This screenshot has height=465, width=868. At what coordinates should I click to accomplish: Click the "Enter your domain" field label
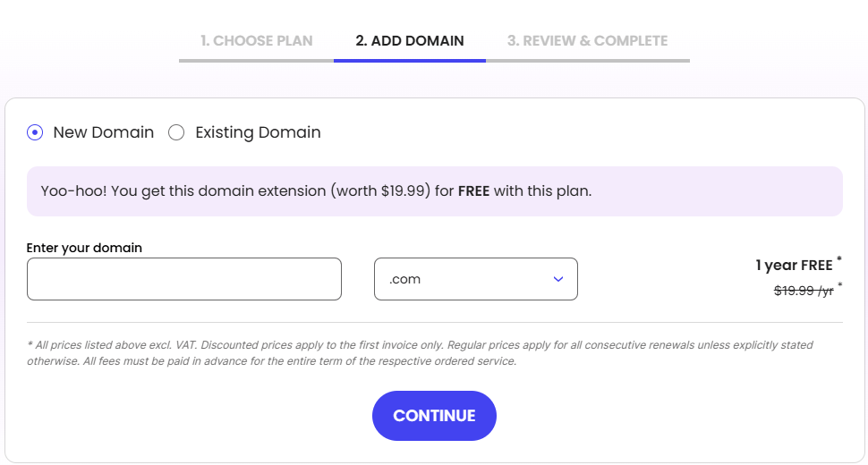click(84, 248)
